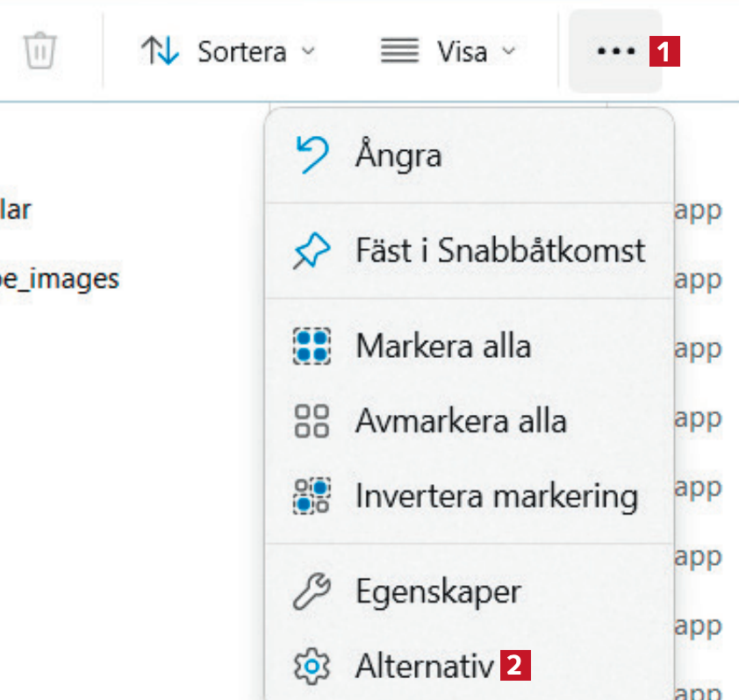The height and width of the screenshot is (700, 739).
Task: Choose the Ångra menu entry
Action: point(398,156)
